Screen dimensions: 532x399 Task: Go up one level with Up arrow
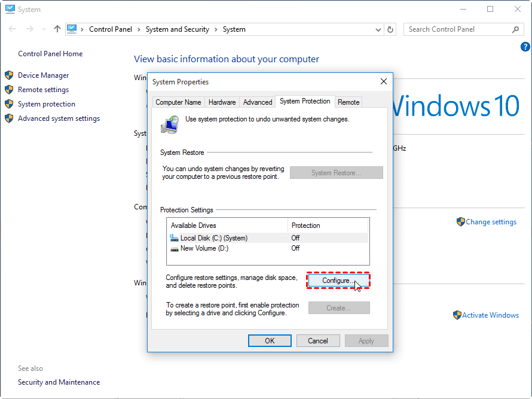(x=57, y=29)
